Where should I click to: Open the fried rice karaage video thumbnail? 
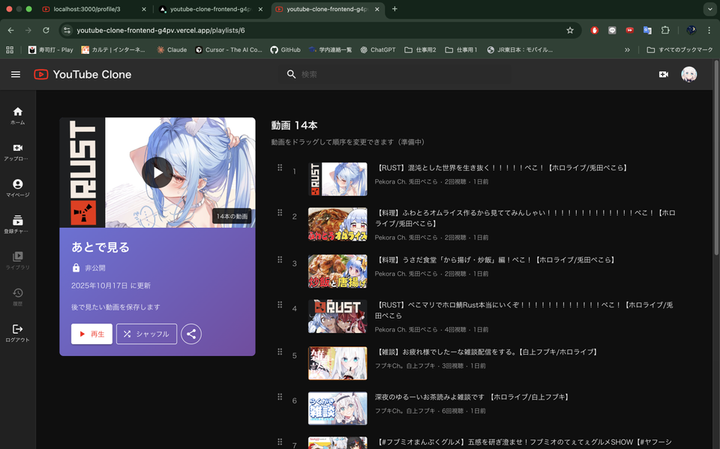tap(338, 271)
